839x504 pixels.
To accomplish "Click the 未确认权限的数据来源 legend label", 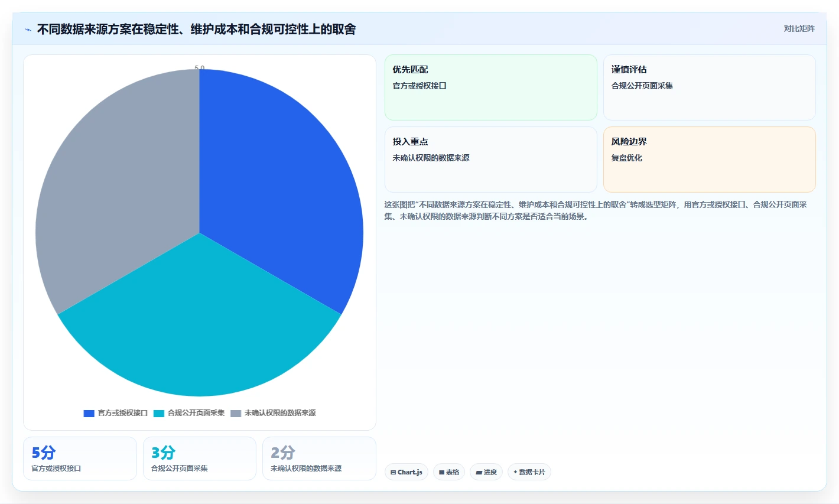I will (280, 413).
